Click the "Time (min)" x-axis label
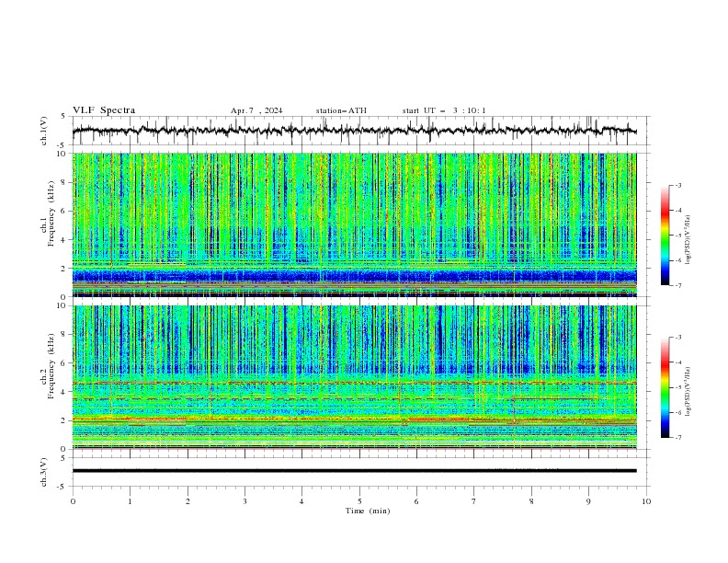 pos(368,511)
